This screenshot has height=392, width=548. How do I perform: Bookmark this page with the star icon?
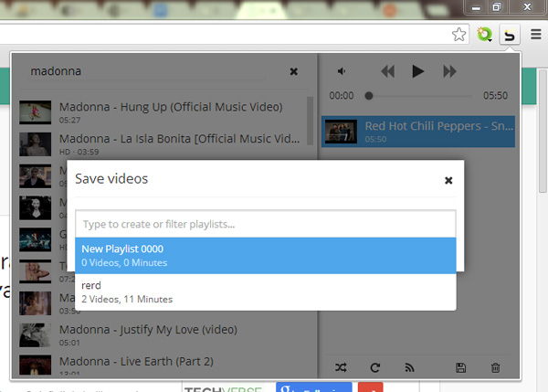pos(458,35)
